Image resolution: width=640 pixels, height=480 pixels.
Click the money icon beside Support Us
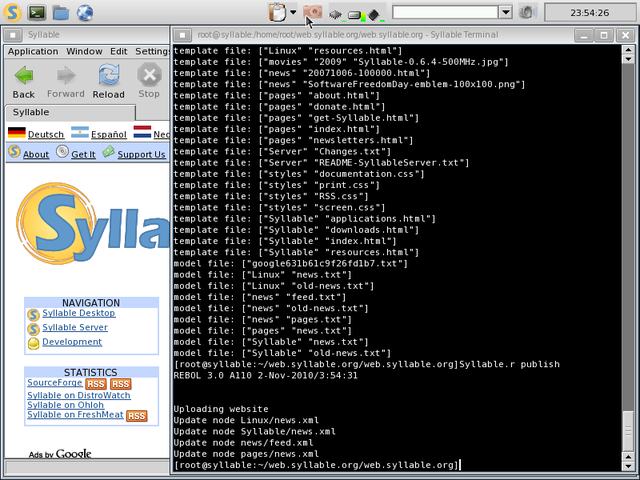tap(109, 151)
